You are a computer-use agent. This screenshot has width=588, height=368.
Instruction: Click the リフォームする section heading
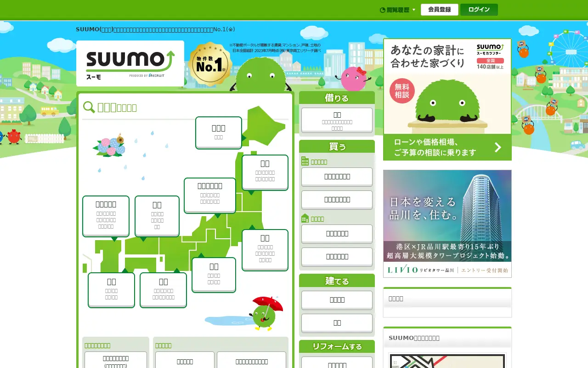pos(337,346)
